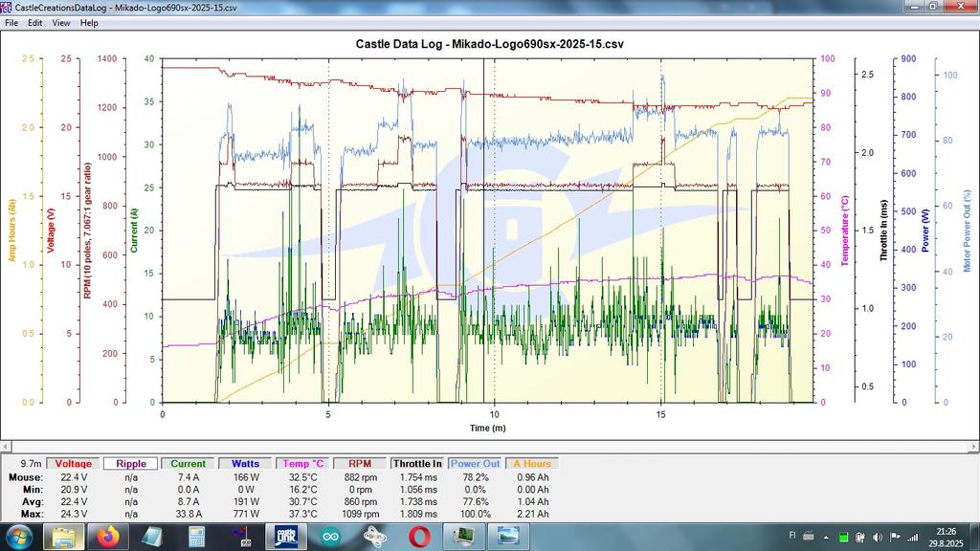Image resolution: width=980 pixels, height=551 pixels.
Task: Toggle the Current series visibility
Action: click(x=188, y=464)
